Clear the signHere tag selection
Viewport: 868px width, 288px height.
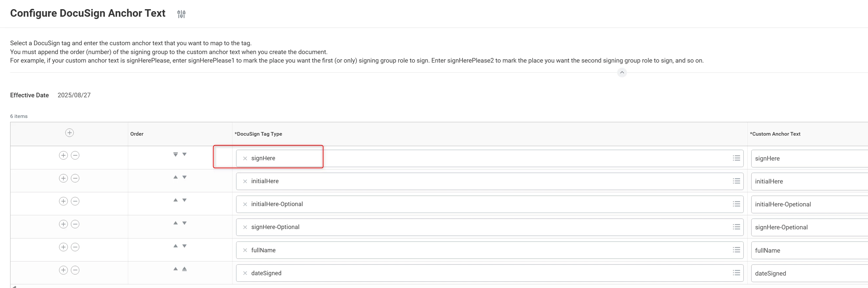(x=245, y=158)
